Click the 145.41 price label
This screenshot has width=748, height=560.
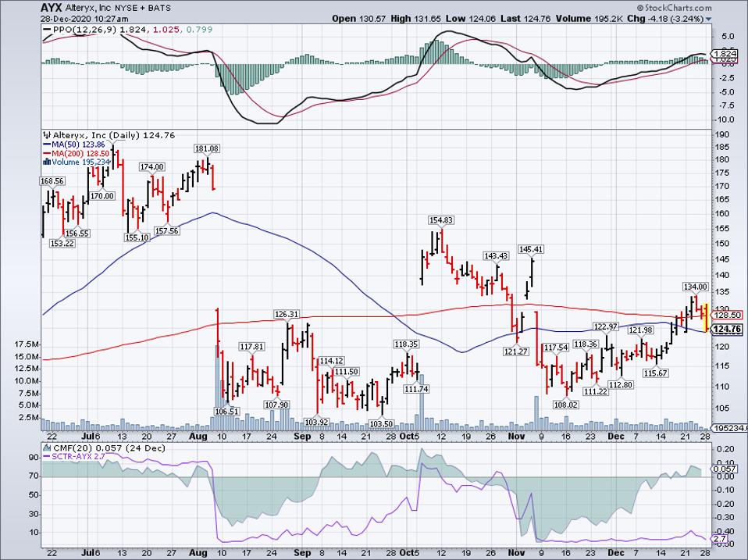[531, 249]
